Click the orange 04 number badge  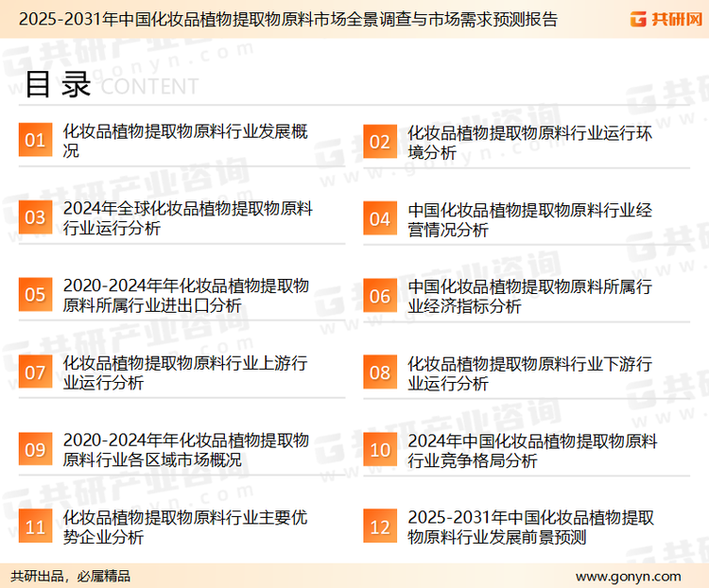click(x=380, y=218)
